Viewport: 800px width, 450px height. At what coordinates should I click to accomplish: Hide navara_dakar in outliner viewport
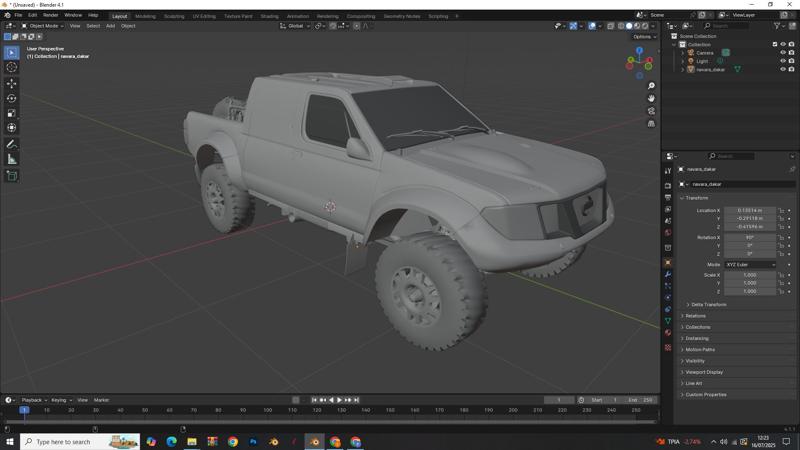(x=783, y=69)
